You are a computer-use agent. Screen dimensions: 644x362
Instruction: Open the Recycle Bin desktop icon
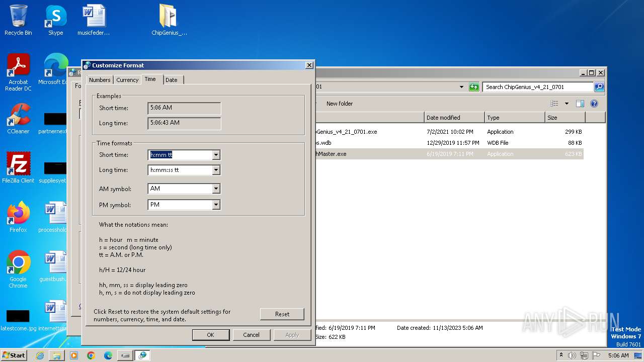pyautogui.click(x=18, y=20)
